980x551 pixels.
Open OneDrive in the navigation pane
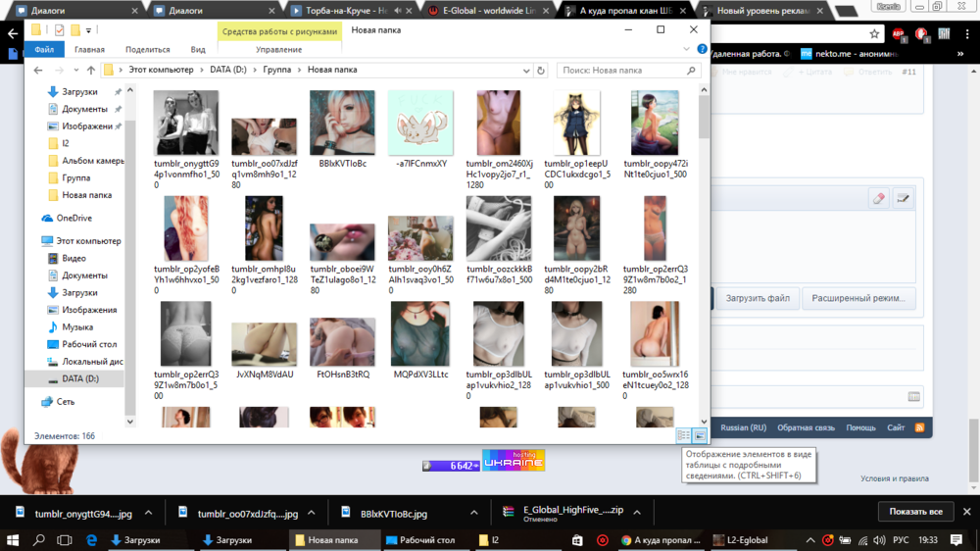pyautogui.click(x=73, y=219)
